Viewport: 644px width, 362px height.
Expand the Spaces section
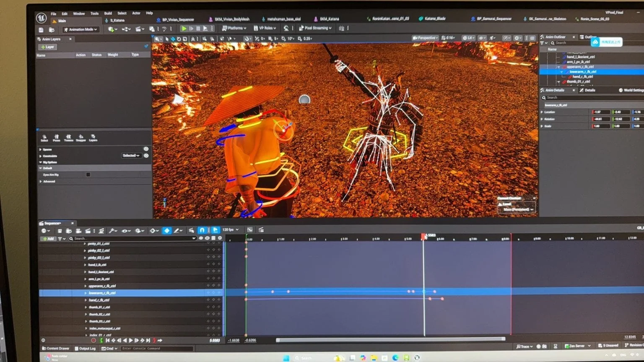point(41,150)
